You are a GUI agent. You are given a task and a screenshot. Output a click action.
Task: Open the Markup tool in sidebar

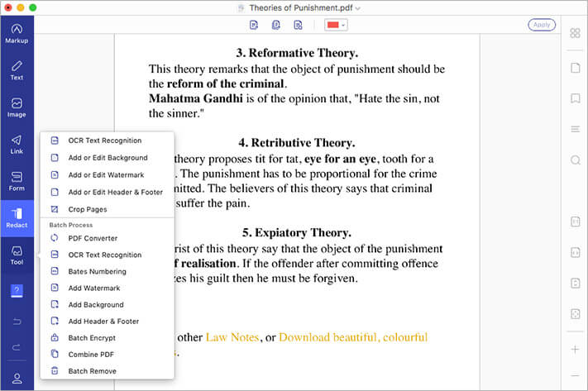coord(17,34)
